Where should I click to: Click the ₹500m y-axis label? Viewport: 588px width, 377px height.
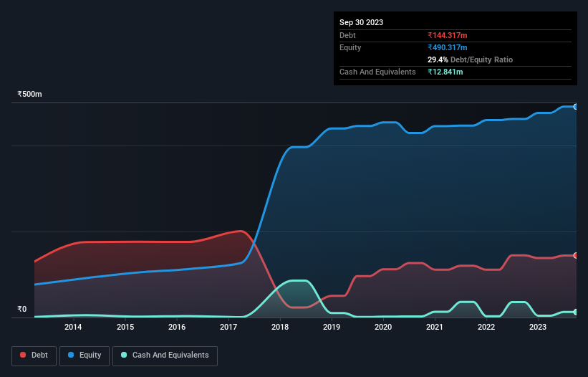point(29,94)
